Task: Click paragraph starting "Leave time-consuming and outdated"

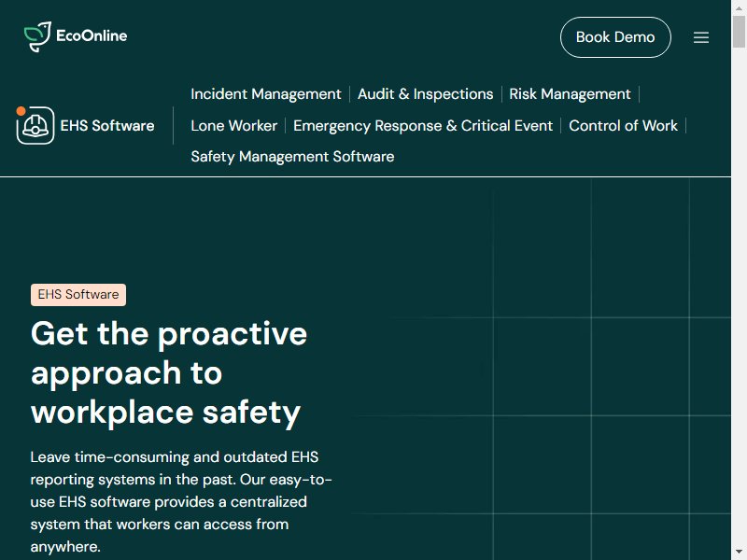Action: [x=181, y=502]
